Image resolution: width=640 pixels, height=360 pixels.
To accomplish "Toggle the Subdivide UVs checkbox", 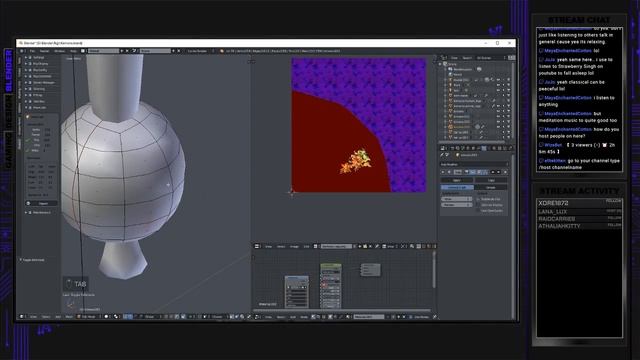I will (x=478, y=199).
